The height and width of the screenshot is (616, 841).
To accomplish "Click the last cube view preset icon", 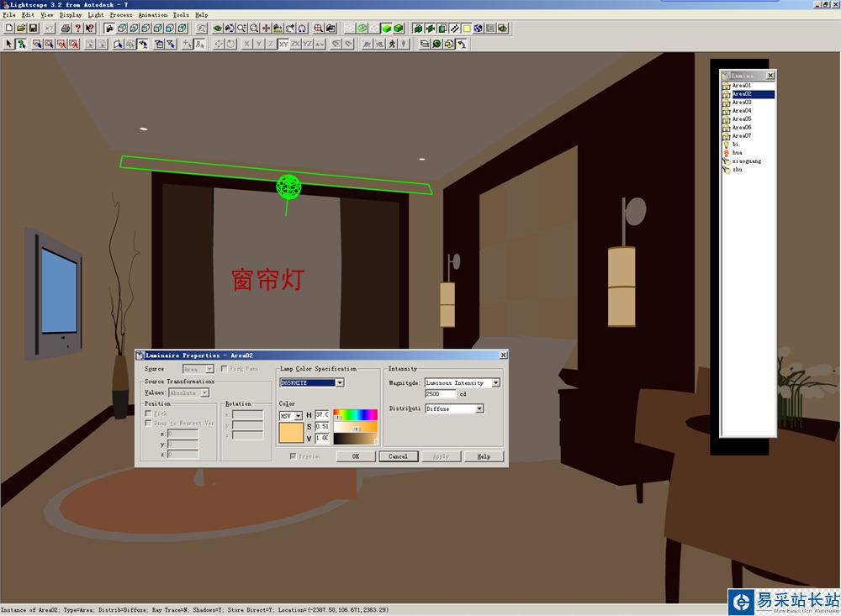I will pyautogui.click(x=182, y=29).
